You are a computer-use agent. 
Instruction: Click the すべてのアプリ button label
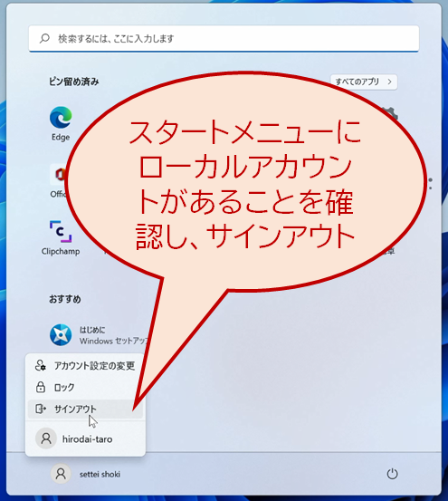point(357,82)
